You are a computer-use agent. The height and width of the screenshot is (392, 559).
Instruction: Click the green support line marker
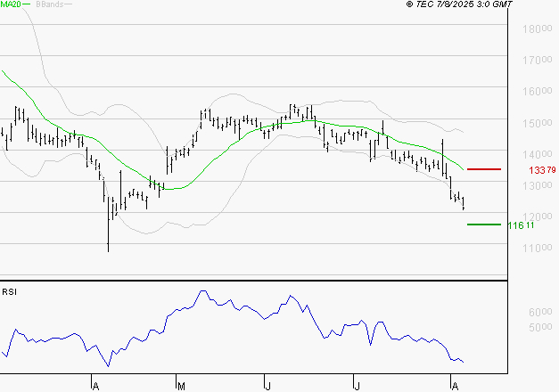tap(484, 225)
